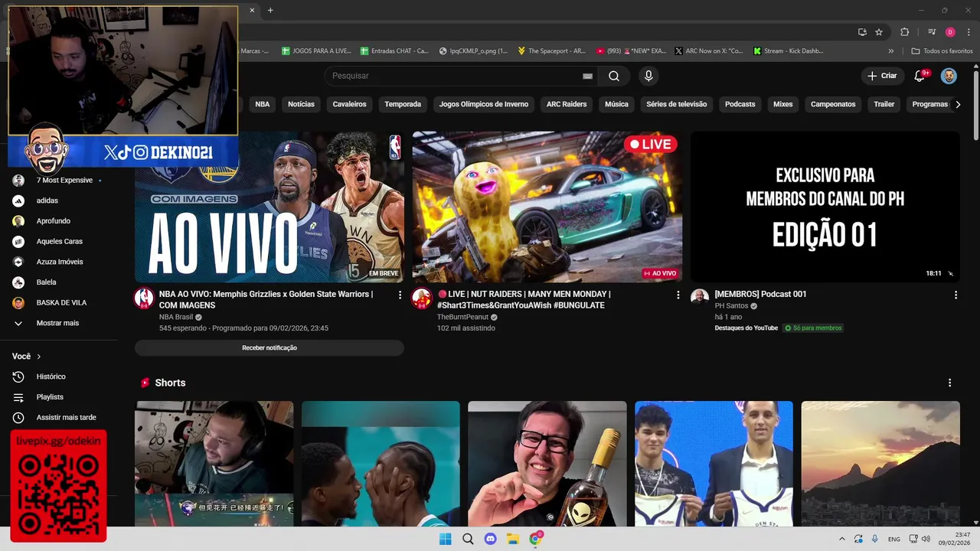Image resolution: width=980 pixels, height=551 pixels.
Task: Open the Todos os favoritos folder
Action: tap(942, 51)
